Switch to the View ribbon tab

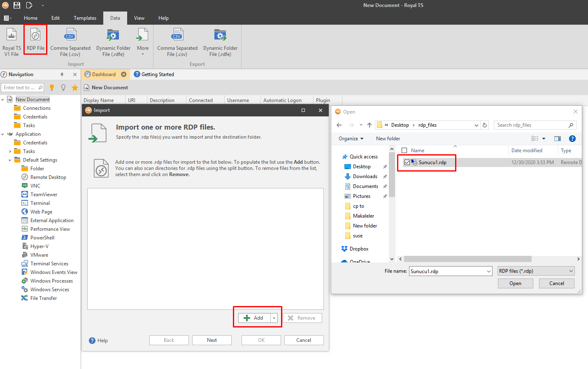pos(139,18)
